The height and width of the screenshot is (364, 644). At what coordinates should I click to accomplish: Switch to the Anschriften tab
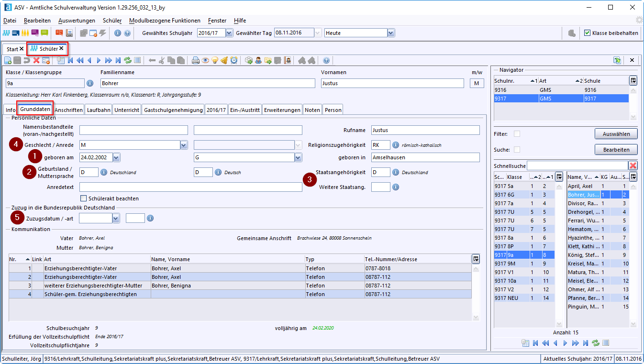(x=68, y=110)
